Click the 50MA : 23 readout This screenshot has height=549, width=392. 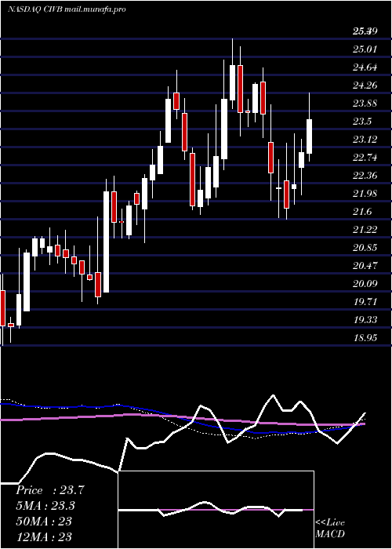click(x=44, y=522)
